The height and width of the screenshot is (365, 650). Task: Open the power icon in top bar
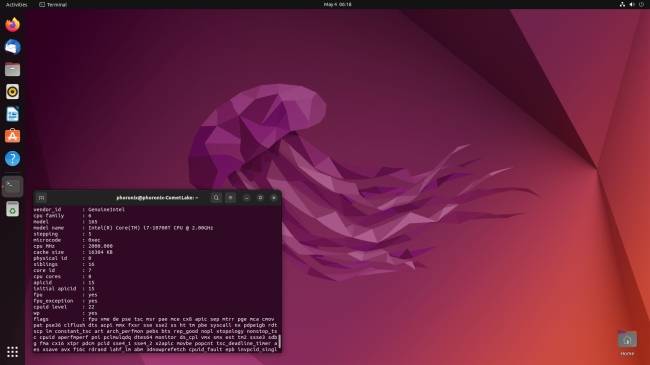point(641,5)
